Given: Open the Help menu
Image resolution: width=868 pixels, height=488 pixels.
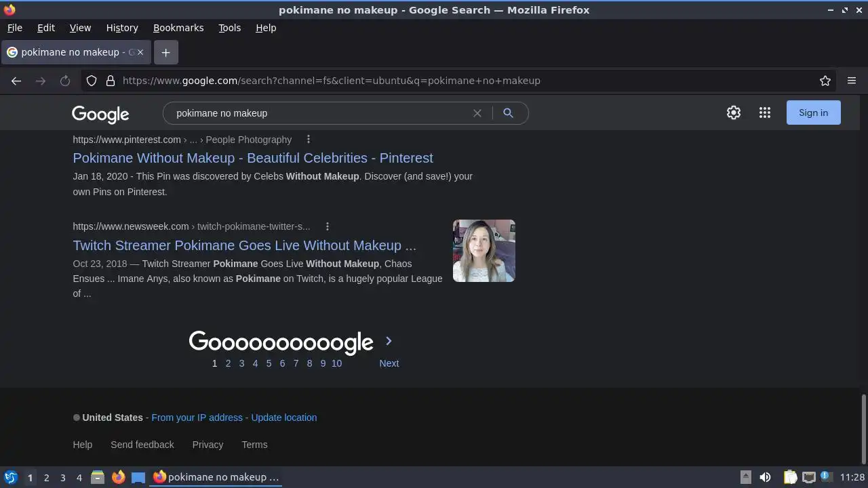Looking at the screenshot, I should pos(266,28).
